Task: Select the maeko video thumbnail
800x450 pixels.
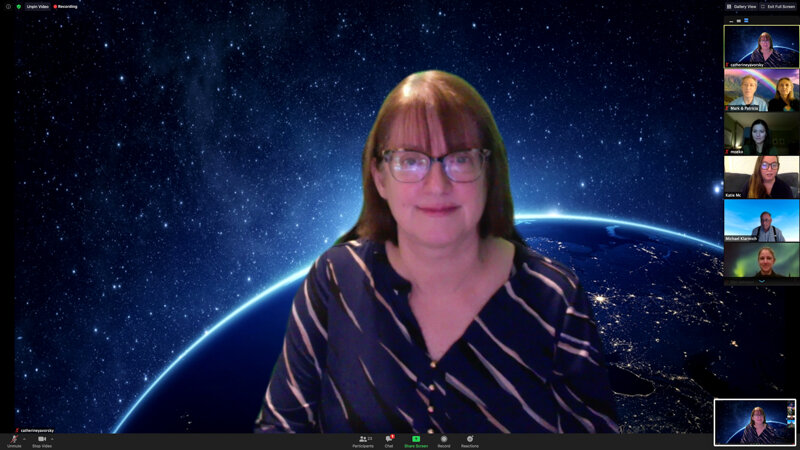Action: coord(761,134)
